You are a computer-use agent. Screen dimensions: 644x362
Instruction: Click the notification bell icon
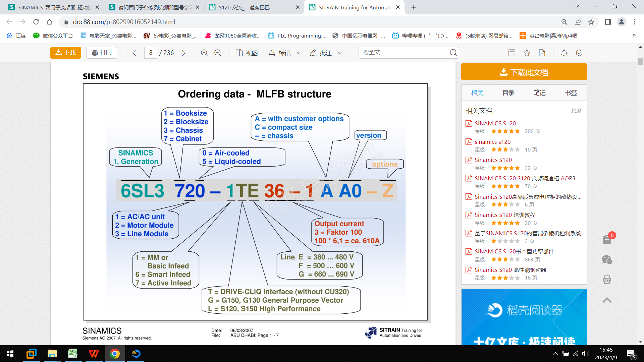click(x=564, y=53)
